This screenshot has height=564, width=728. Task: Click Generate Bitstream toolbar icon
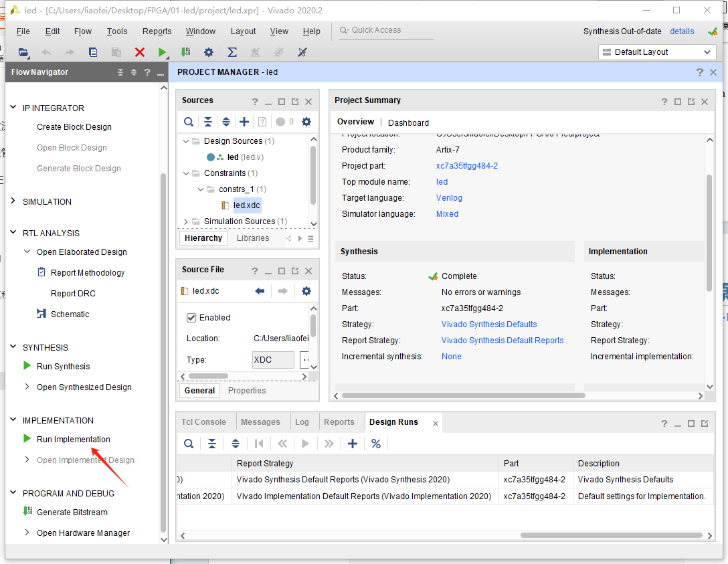tap(185, 52)
